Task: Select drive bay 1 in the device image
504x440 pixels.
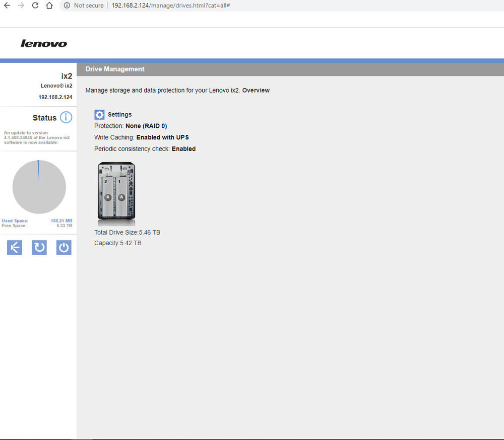Action: point(121,196)
